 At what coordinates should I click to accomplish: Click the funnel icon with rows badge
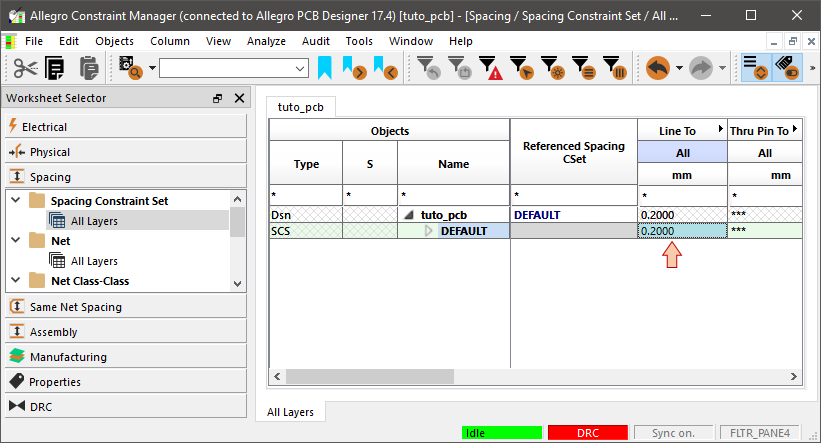(583, 68)
